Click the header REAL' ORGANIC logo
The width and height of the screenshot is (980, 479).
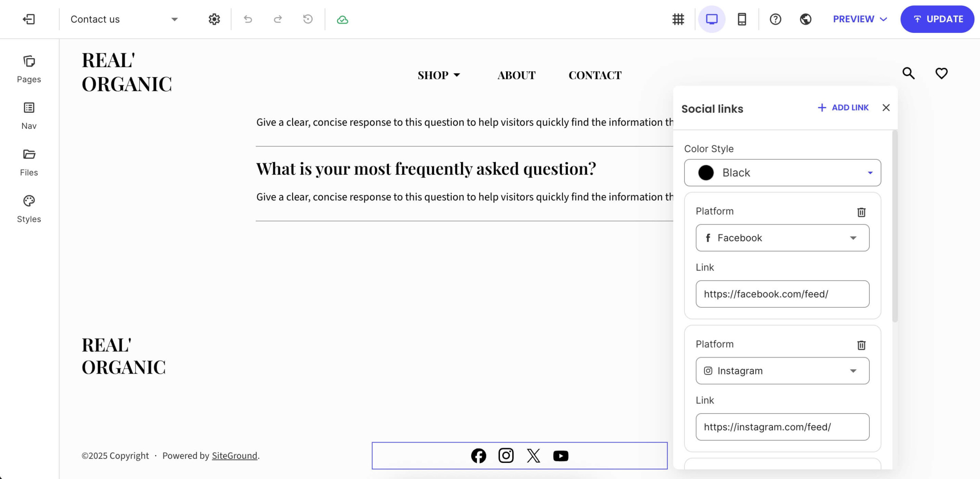(x=127, y=72)
